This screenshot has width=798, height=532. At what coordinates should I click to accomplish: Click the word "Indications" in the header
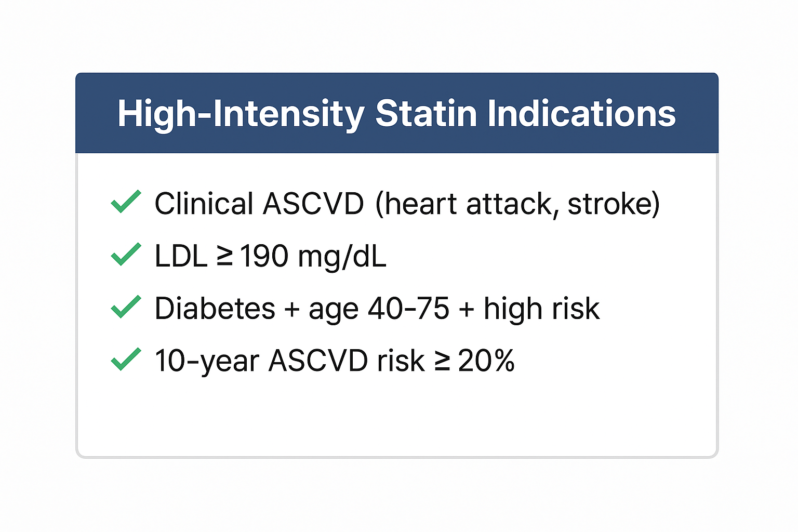581,113
